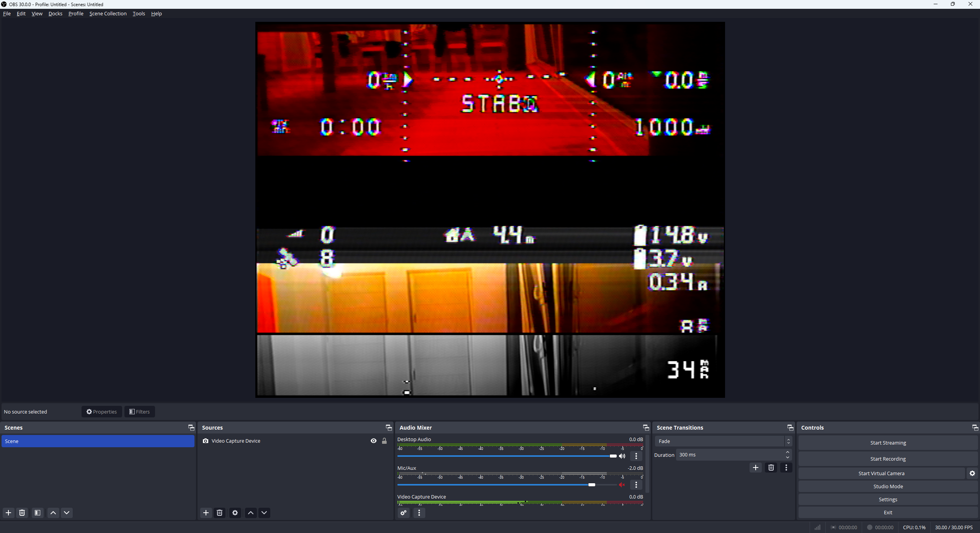Viewport: 980px width, 533px height.
Task: Click Start Recording button
Action: pos(888,459)
